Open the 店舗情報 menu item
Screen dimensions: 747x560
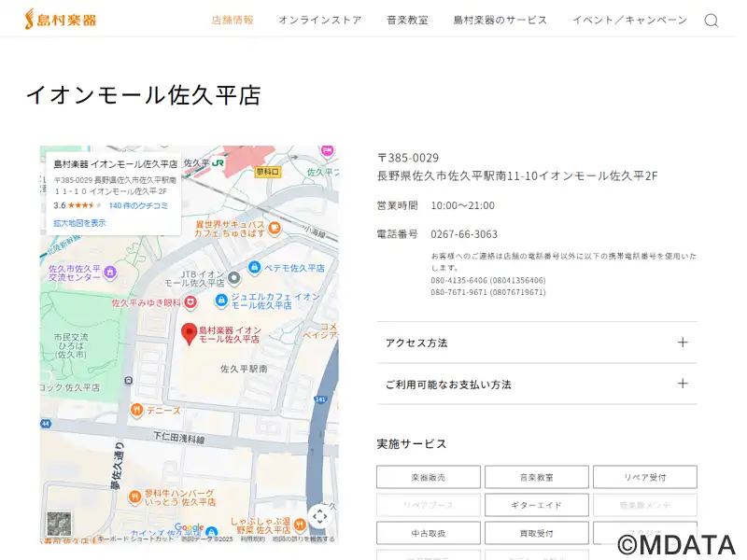click(233, 20)
